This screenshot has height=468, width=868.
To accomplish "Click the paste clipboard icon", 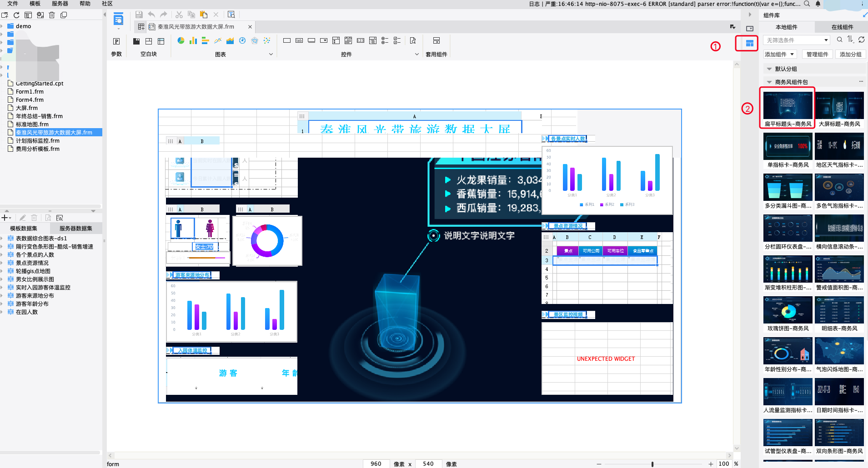I will 204,15.
